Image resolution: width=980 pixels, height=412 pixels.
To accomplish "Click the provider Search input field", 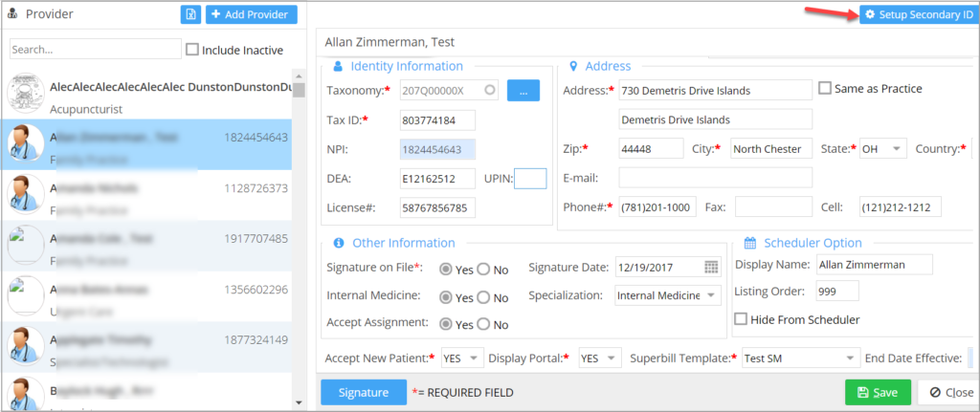I will coord(95,49).
